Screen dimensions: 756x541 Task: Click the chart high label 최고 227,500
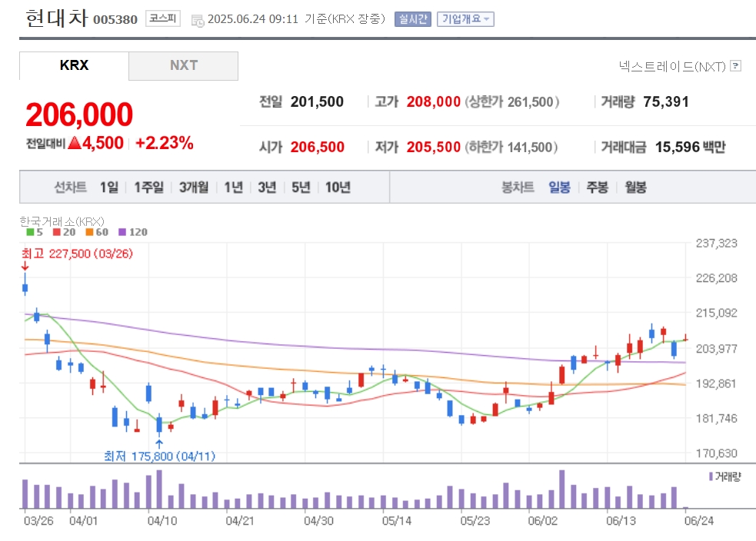coord(77,254)
